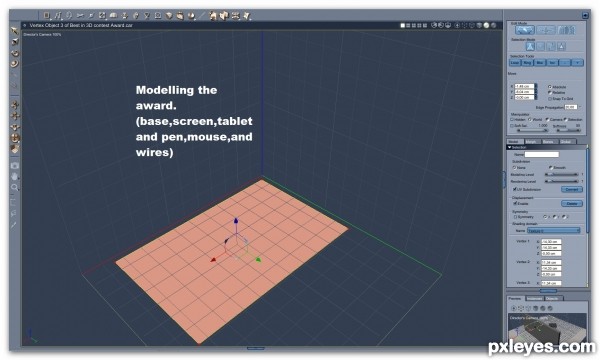Choose the single-view layout square
Viewport: 600px width, 360px height.
(403, 25)
